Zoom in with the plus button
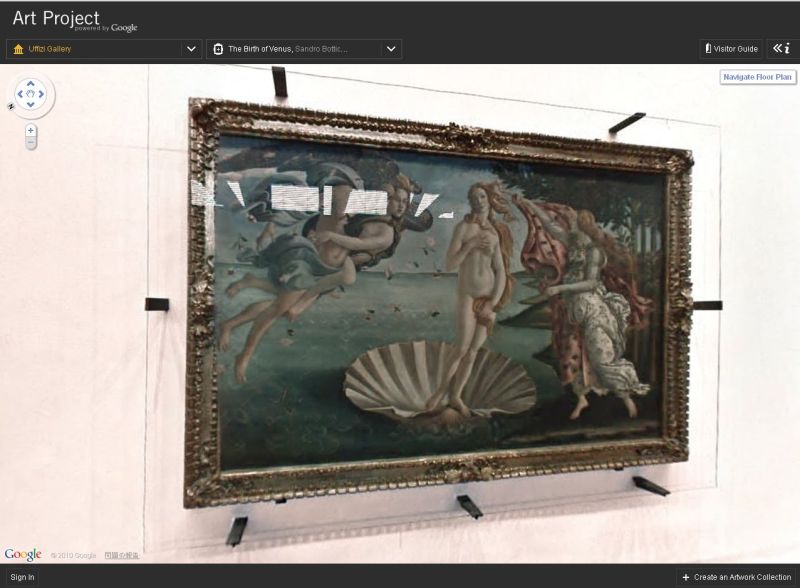 click(x=31, y=131)
